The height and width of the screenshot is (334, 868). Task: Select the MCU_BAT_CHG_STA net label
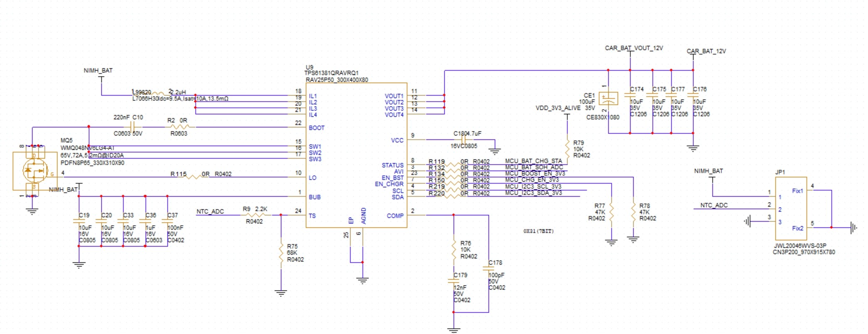point(533,161)
